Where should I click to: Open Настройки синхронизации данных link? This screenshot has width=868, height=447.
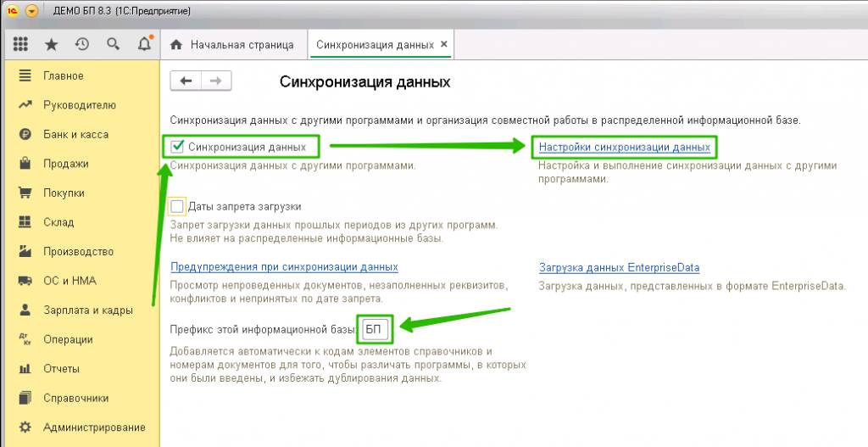coord(625,147)
